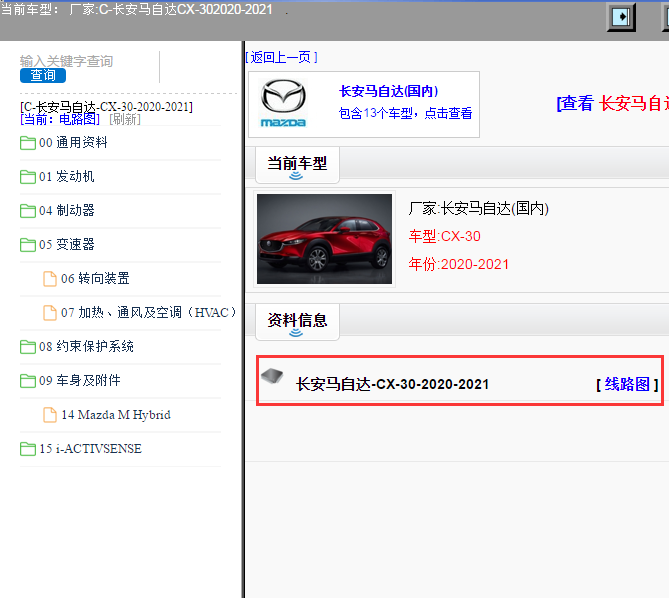
Task: Select 14 Mazda M Hybrid entry
Action: pyautogui.click(x=116, y=415)
